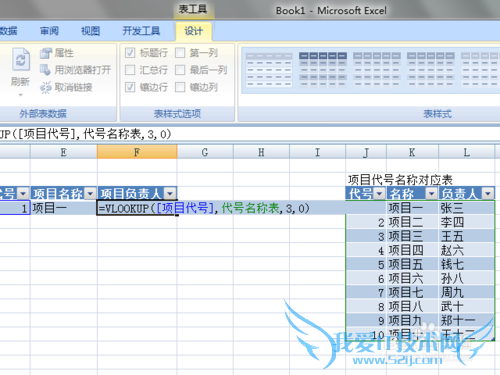Open filter dropdown for 负责人 column
The height and width of the screenshot is (375, 500).
[488, 193]
